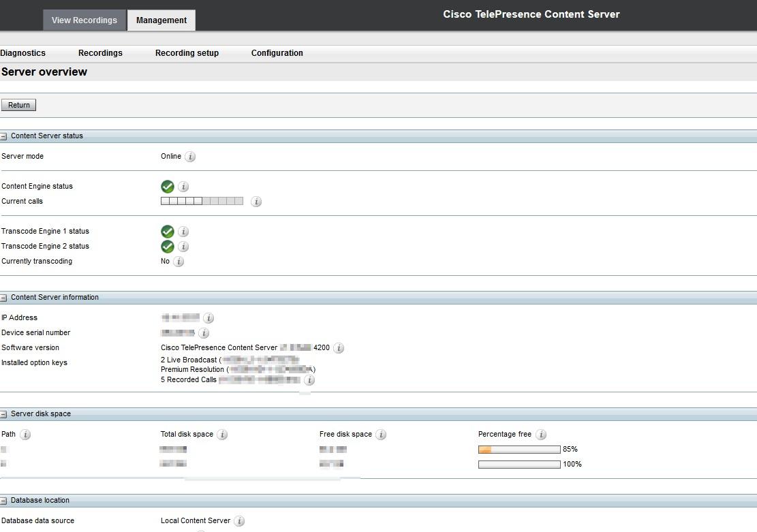
Task: Open the Configuration menu
Action: tap(277, 53)
